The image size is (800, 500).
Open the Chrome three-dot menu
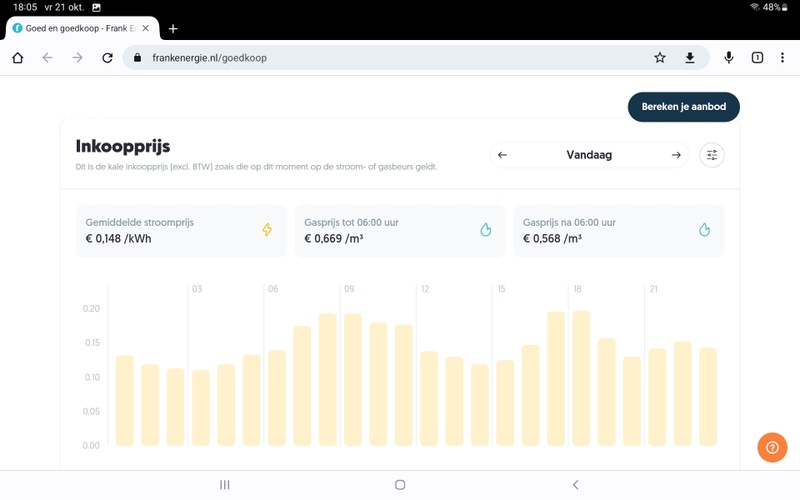[x=782, y=58]
